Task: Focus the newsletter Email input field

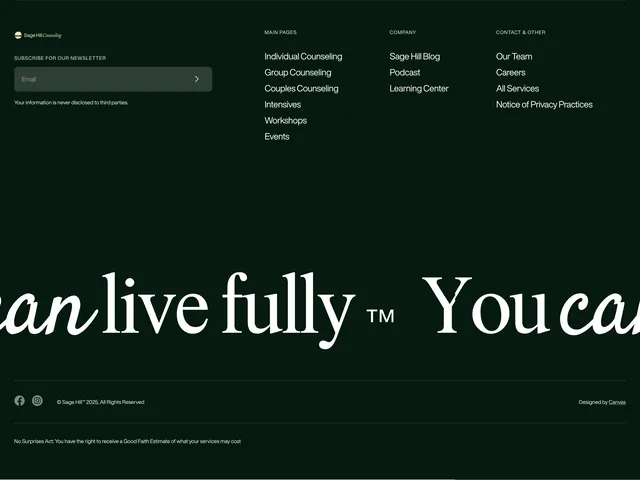Action: coord(113,79)
